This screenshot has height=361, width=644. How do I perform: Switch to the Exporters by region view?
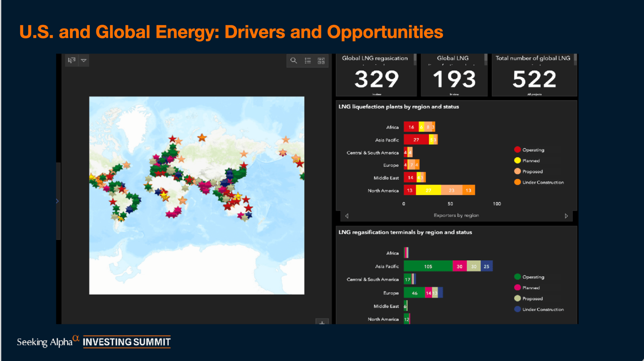456,215
